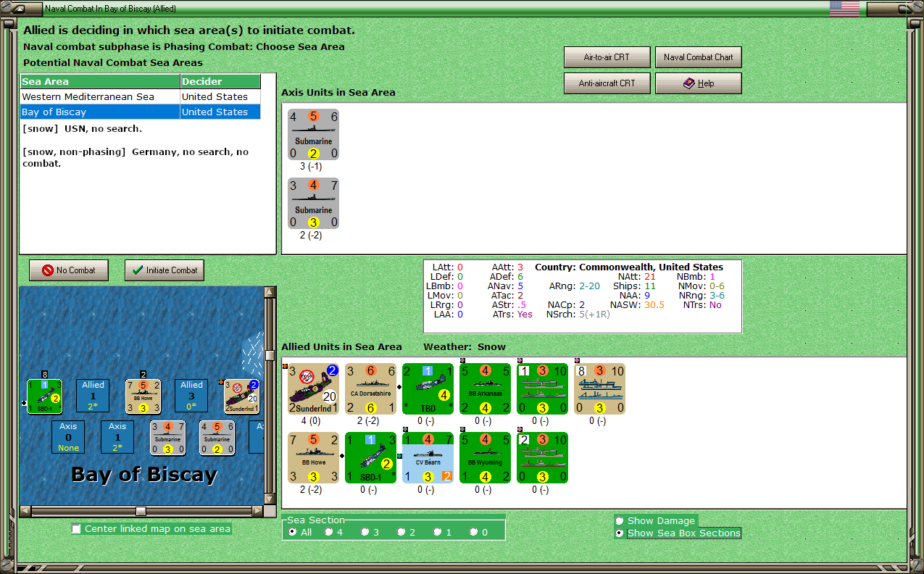Screen dimensions: 924x574
Task: Open the window system menu in the title bar
Action: click(20, 9)
